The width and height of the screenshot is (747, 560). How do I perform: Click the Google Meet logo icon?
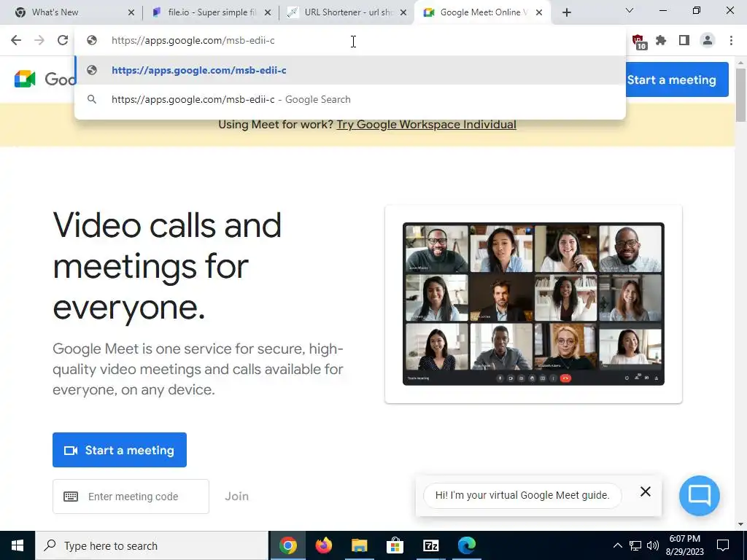pos(25,79)
